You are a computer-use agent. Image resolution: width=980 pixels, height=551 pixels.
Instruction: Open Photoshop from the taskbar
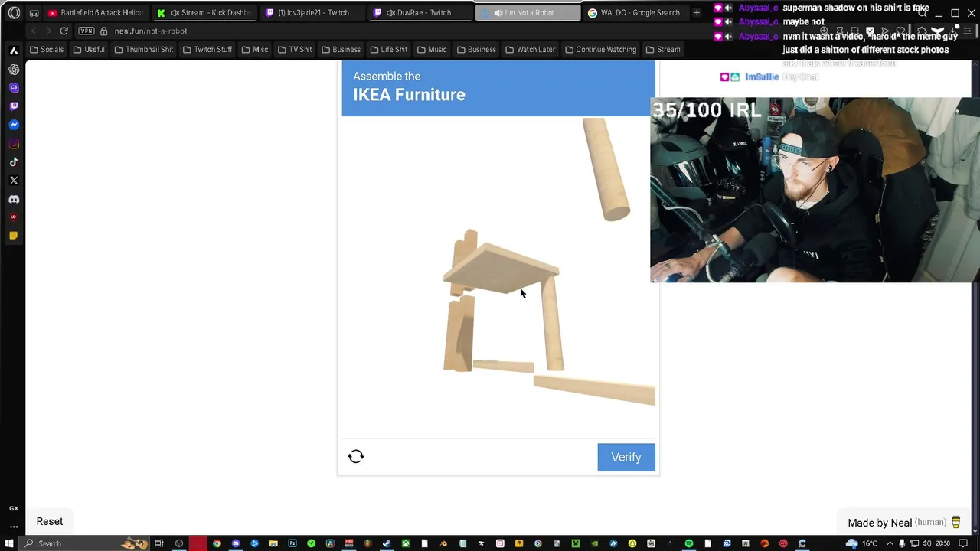coord(292,543)
